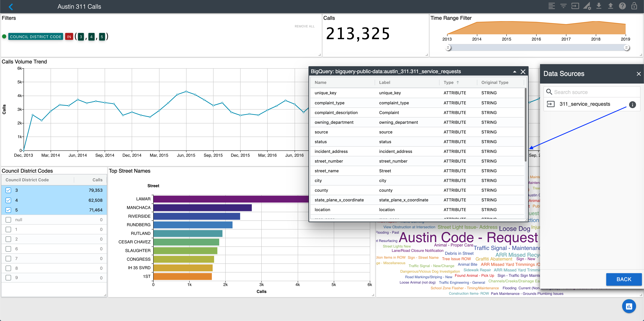Image resolution: width=644 pixels, height=321 pixels.
Task: Click COUNCIL DISTRICT CODE filter chip
Action: (x=36, y=37)
